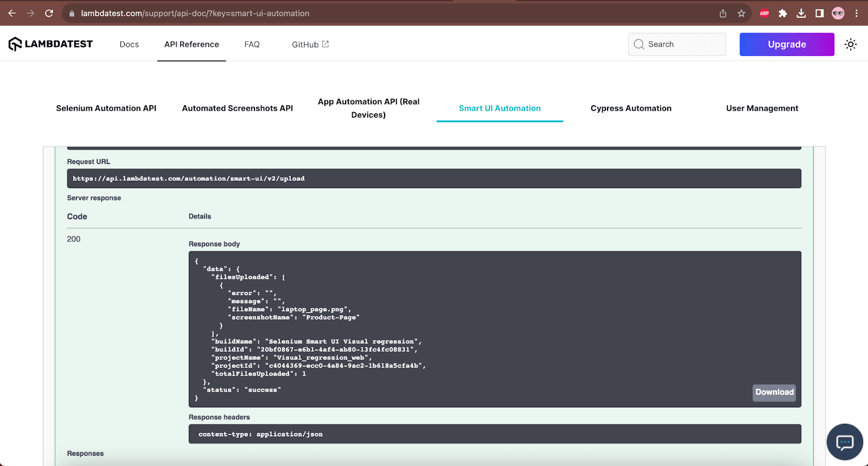Switch to Selenium Automation API tab
868x466 pixels.
(x=106, y=108)
